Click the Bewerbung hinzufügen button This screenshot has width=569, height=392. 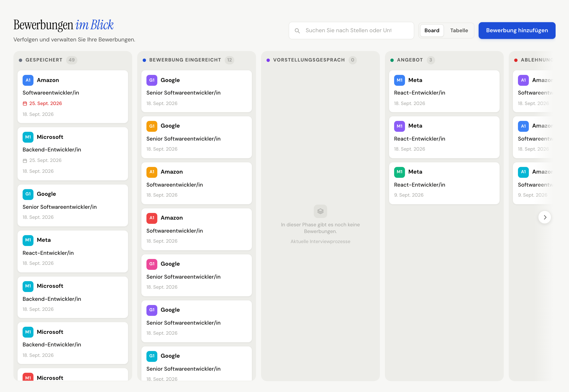click(517, 31)
